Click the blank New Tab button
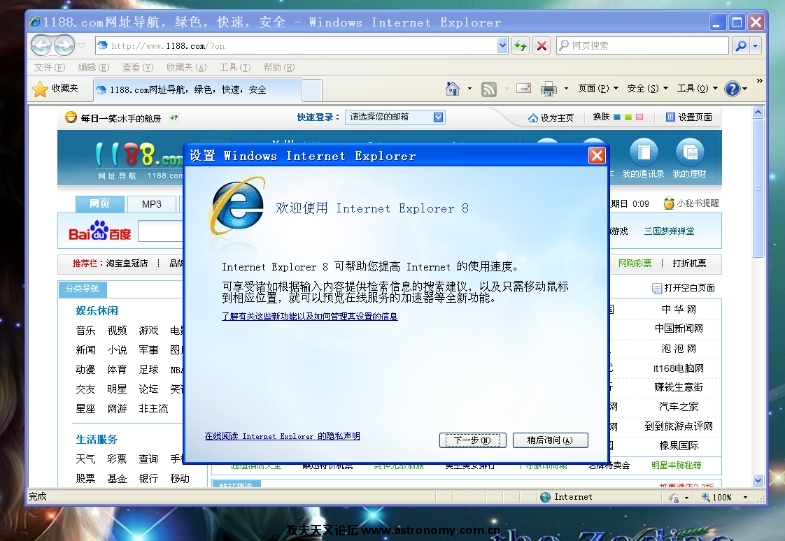Image resolution: width=785 pixels, height=541 pixels. point(312,90)
